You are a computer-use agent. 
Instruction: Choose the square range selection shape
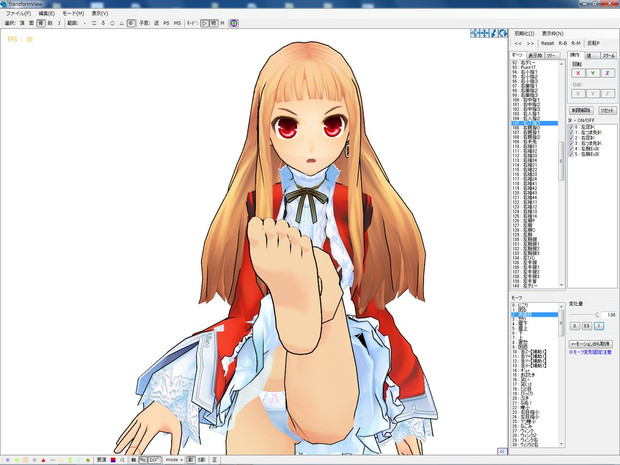[94, 23]
